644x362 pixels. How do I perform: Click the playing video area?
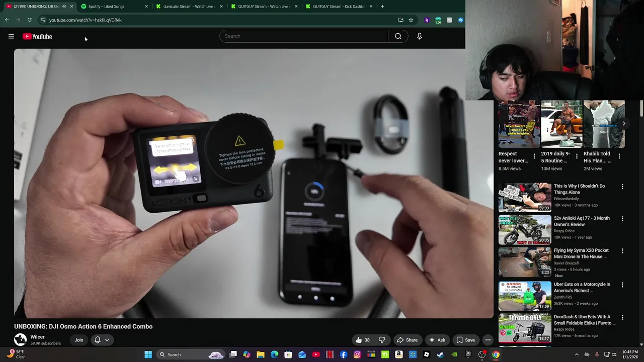pos(254,184)
